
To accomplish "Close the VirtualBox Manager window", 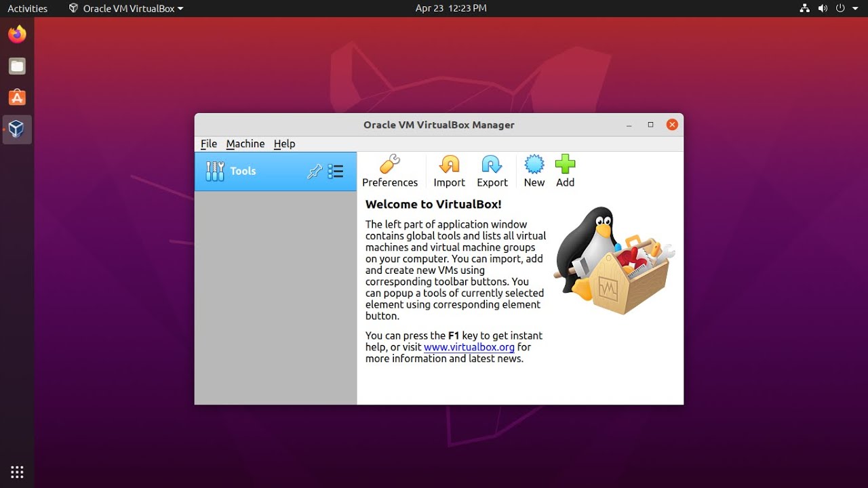I will [x=672, y=125].
